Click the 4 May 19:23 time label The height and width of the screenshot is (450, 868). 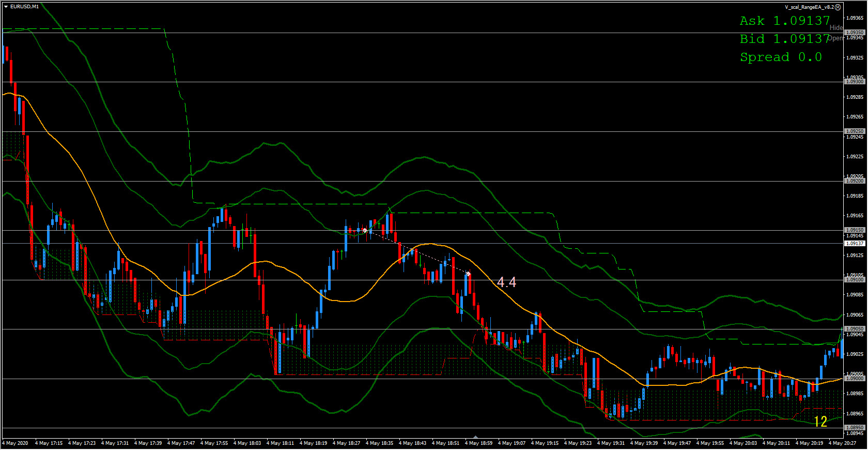578,443
